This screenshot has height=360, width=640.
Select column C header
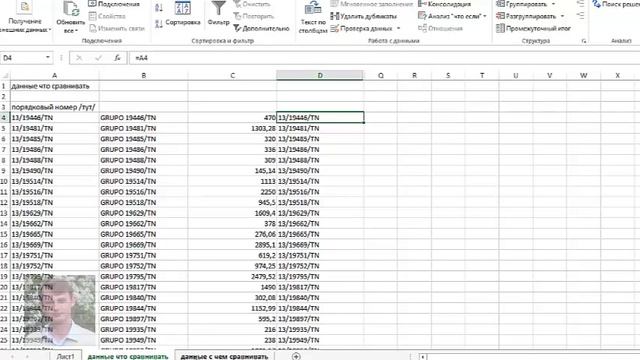coord(232,76)
